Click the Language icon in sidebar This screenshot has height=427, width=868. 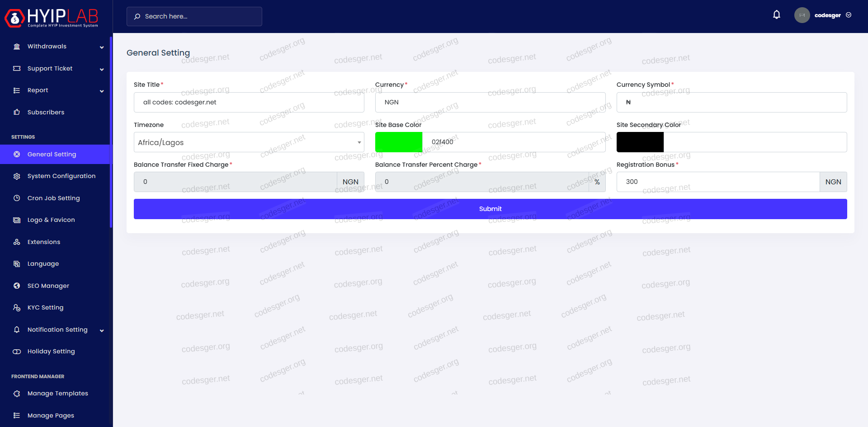pos(17,264)
